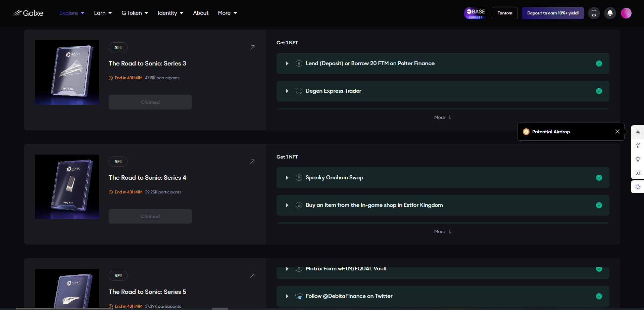Open the notifications bell
This screenshot has width=644, height=310.
click(x=610, y=13)
